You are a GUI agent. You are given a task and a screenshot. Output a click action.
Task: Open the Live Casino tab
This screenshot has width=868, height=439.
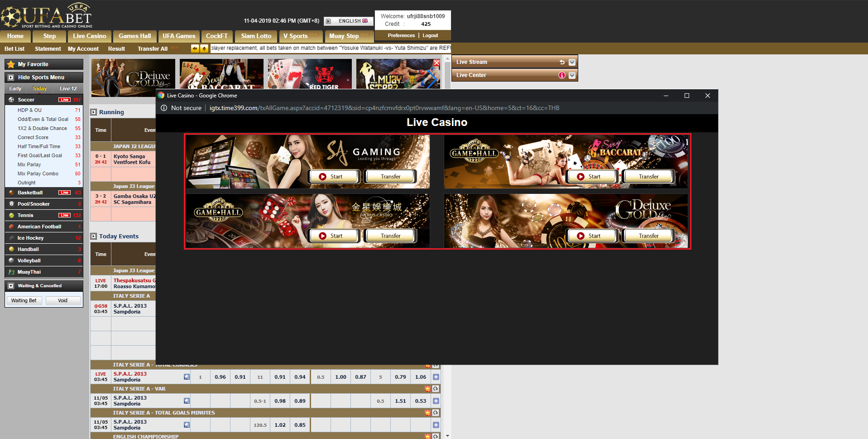pyautogui.click(x=89, y=36)
